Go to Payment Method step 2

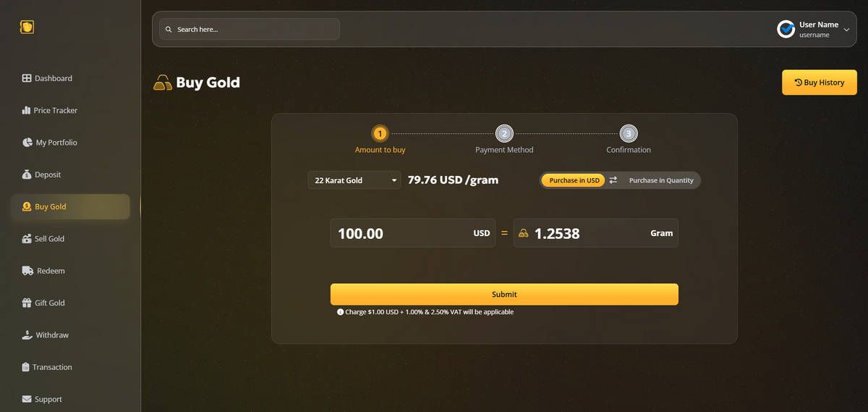[504, 133]
